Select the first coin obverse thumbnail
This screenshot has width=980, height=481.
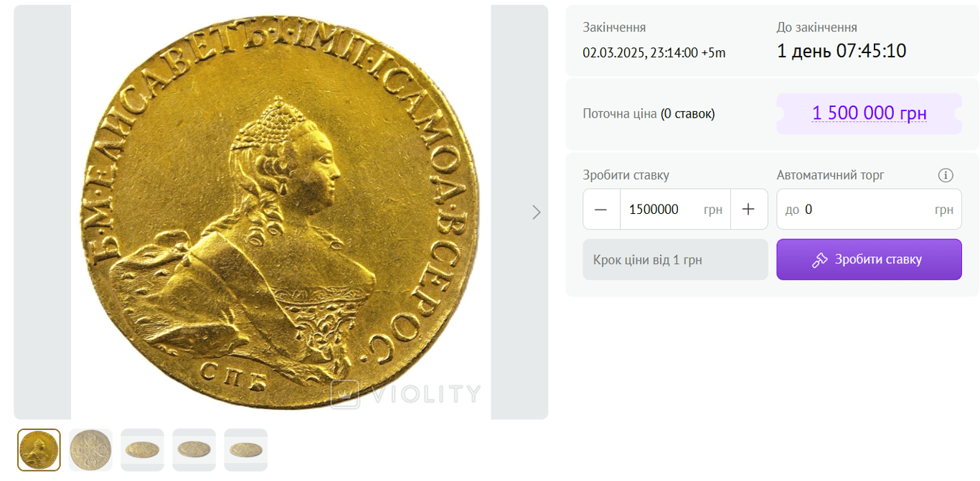(x=39, y=450)
